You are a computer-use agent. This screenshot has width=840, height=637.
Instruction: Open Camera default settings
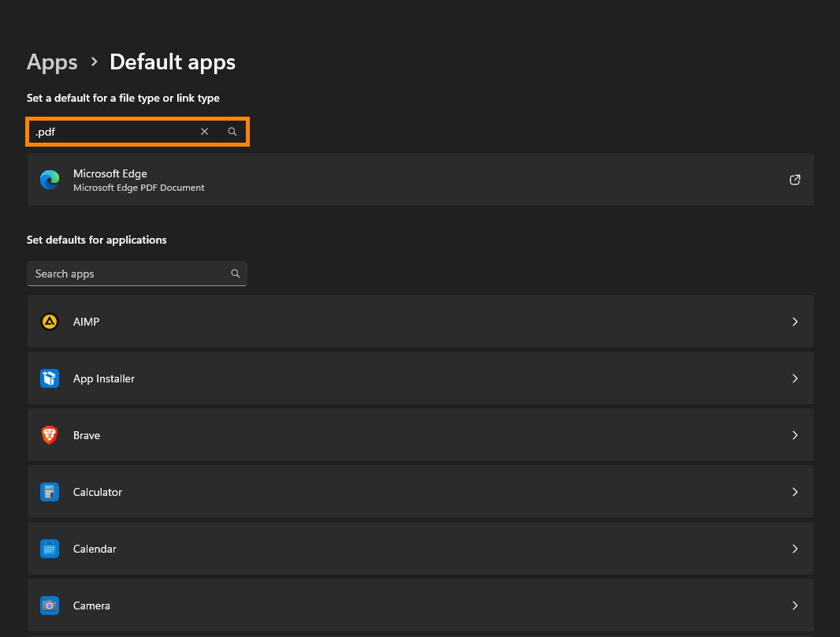click(x=421, y=605)
